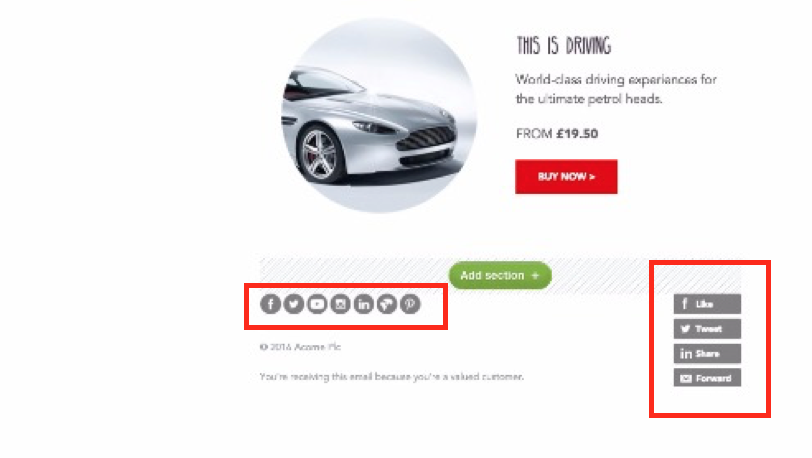Select the circular silver car image
The width and height of the screenshot is (812, 458).
[379, 116]
